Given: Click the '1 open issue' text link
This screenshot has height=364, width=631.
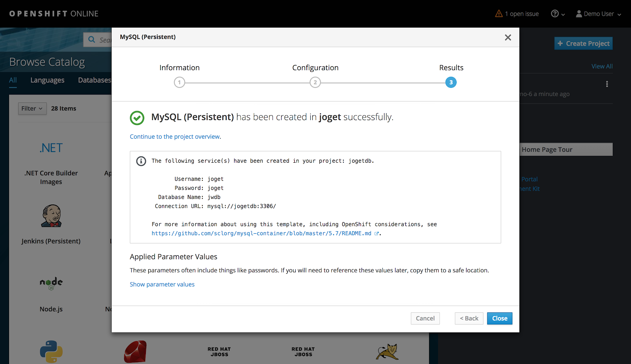Looking at the screenshot, I should pos(522,14).
